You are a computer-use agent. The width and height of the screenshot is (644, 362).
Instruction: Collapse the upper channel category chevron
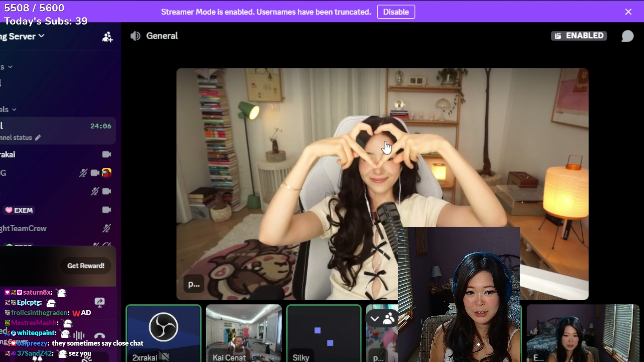coord(10,67)
